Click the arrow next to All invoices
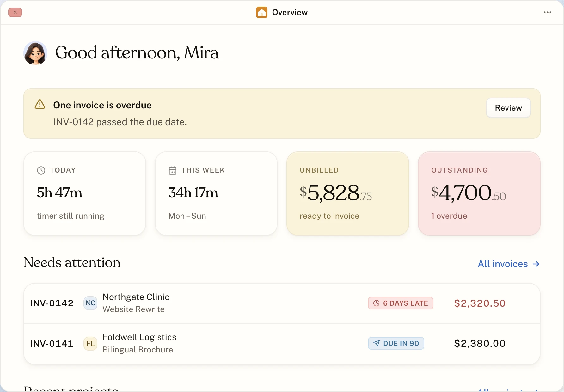 coord(536,264)
